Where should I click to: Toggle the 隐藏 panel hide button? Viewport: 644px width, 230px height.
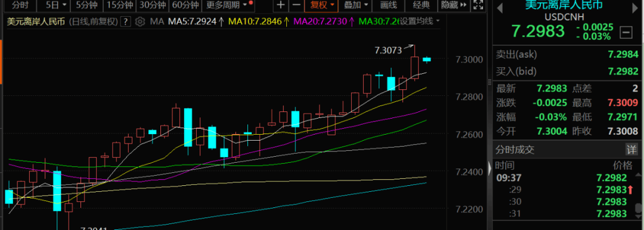[x=453, y=5]
